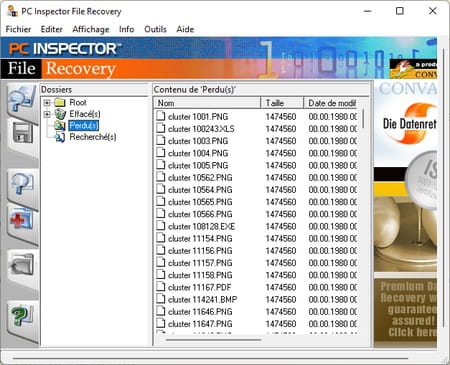Click the Dossiers panel title
Screen dimensions: 450x365
click(56, 89)
